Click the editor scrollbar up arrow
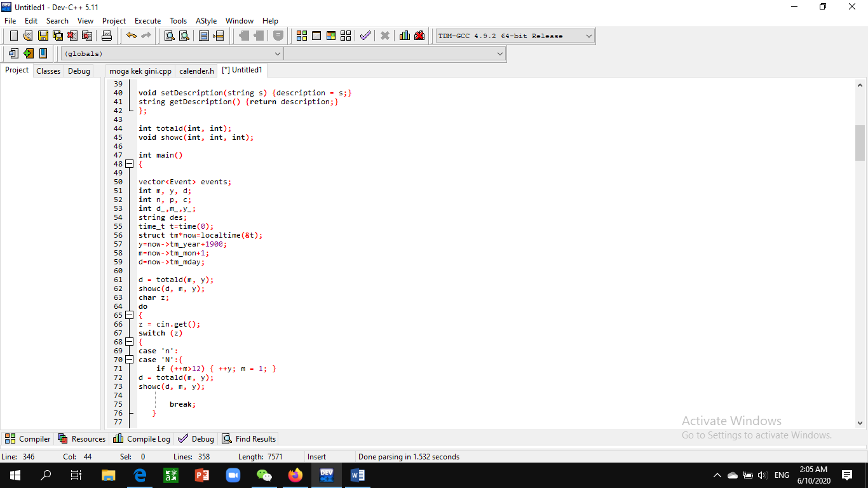 point(860,85)
